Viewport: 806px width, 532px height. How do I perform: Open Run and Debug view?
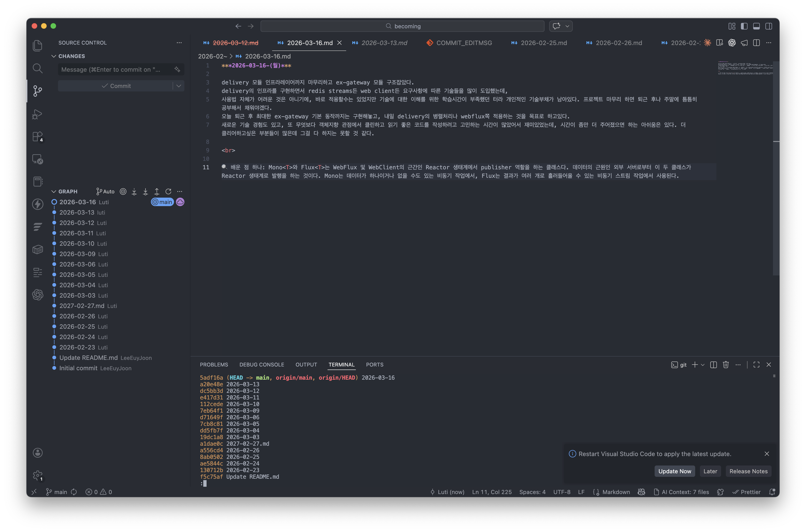(x=37, y=114)
